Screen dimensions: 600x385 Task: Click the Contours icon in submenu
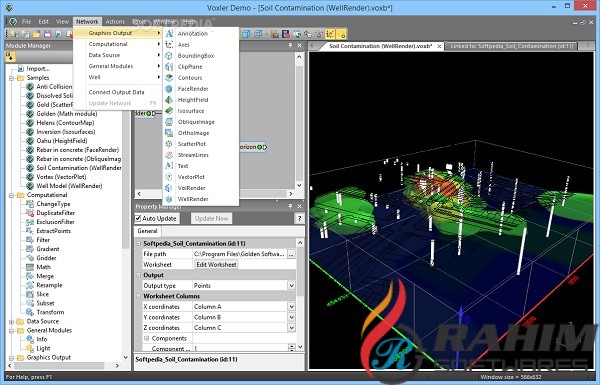(169, 78)
